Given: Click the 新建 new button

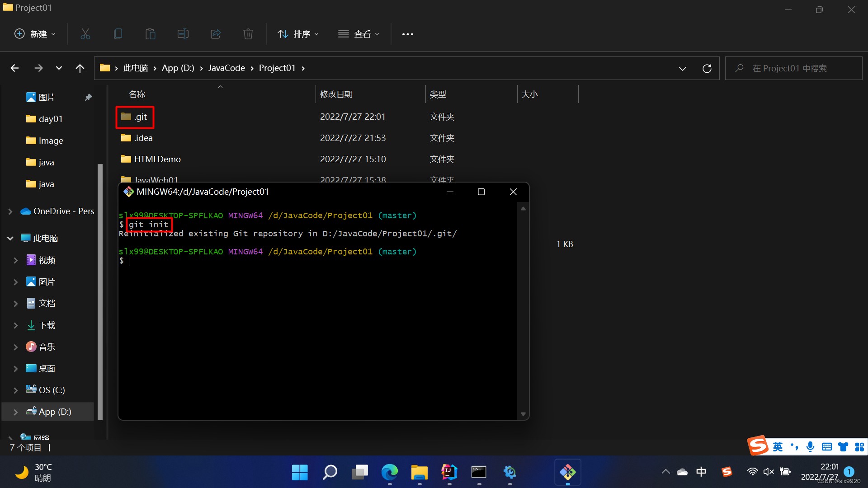Looking at the screenshot, I should (x=35, y=34).
